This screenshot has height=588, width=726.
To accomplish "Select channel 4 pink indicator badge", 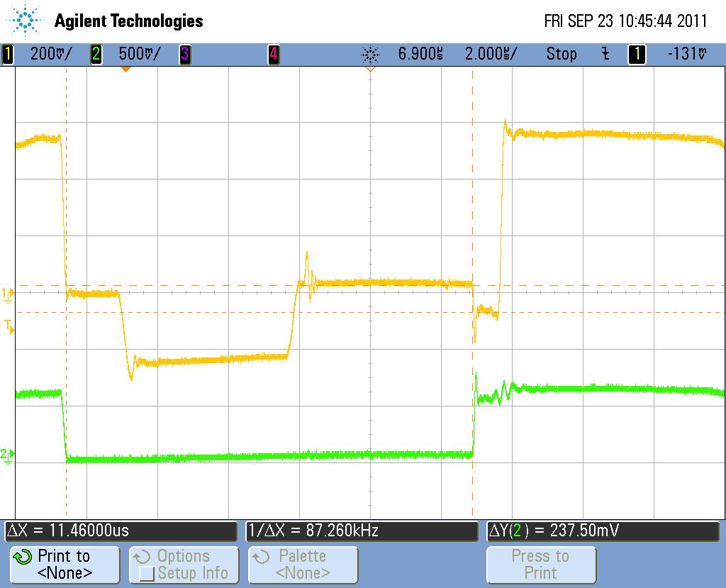I will (x=274, y=54).
